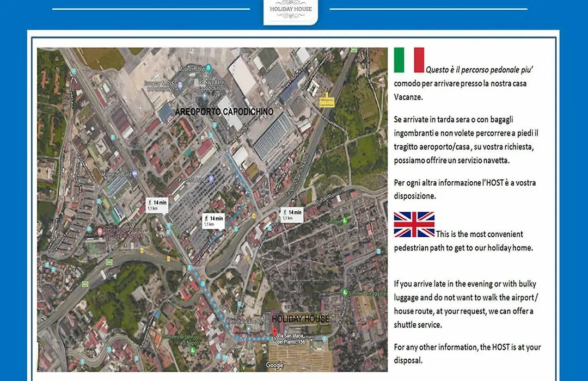Image resolution: width=588 pixels, height=381 pixels.
Task: Click the Holiday House logo at the top
Action: click(x=291, y=11)
